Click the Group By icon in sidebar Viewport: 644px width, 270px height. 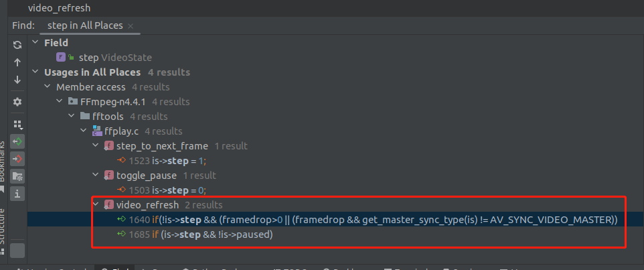click(x=17, y=124)
